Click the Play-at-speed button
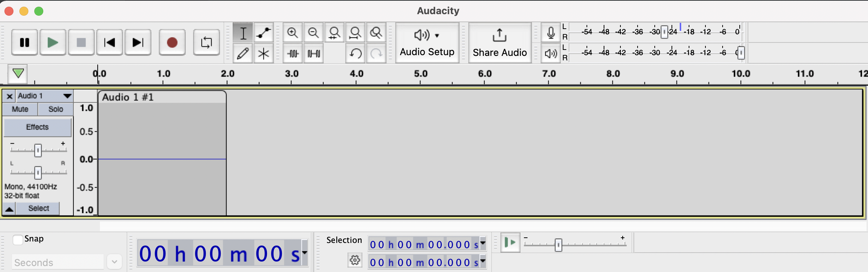The image size is (868, 272). point(510,243)
